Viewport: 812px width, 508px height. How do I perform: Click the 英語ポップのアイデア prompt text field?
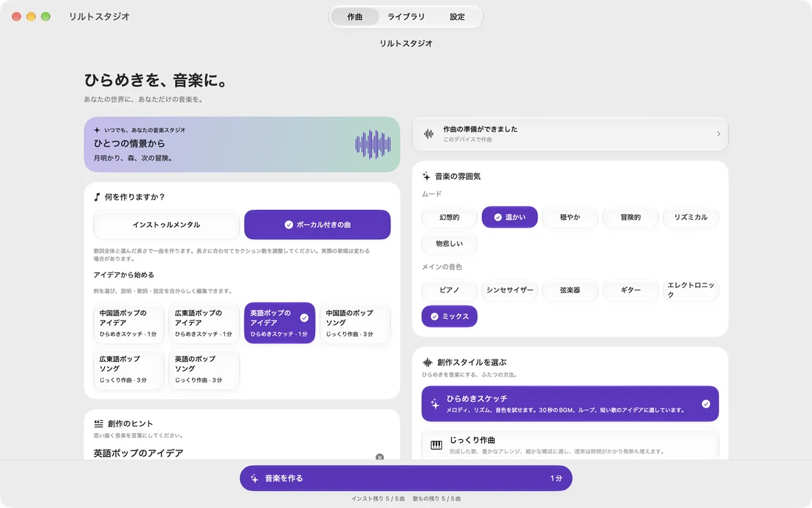(x=233, y=453)
